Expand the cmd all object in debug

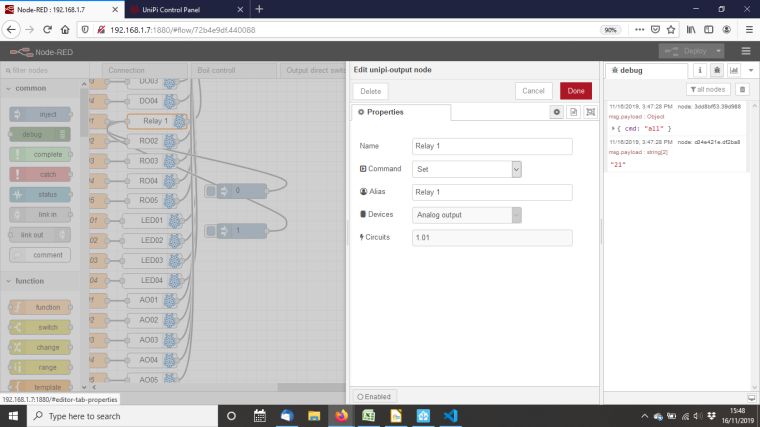614,128
